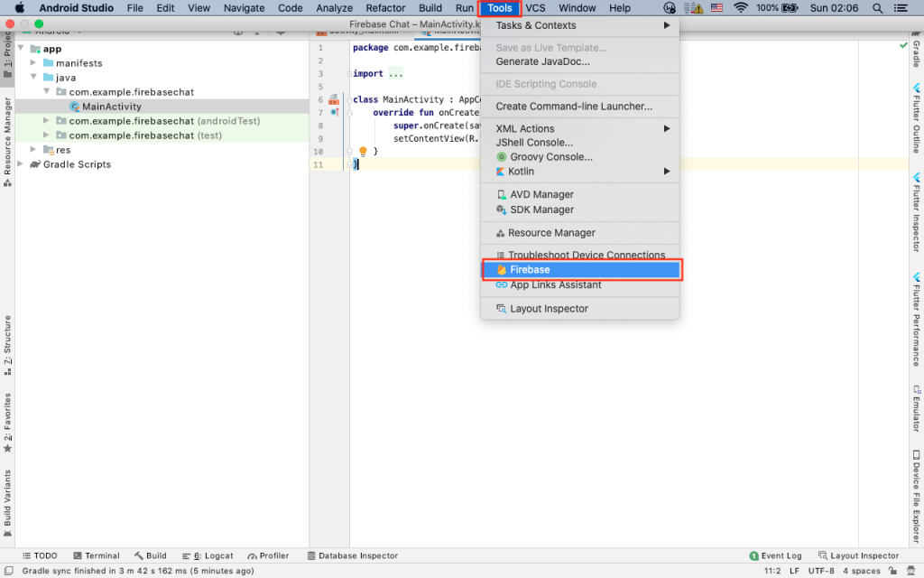
Task: Collapse the java folder
Action: coord(33,77)
